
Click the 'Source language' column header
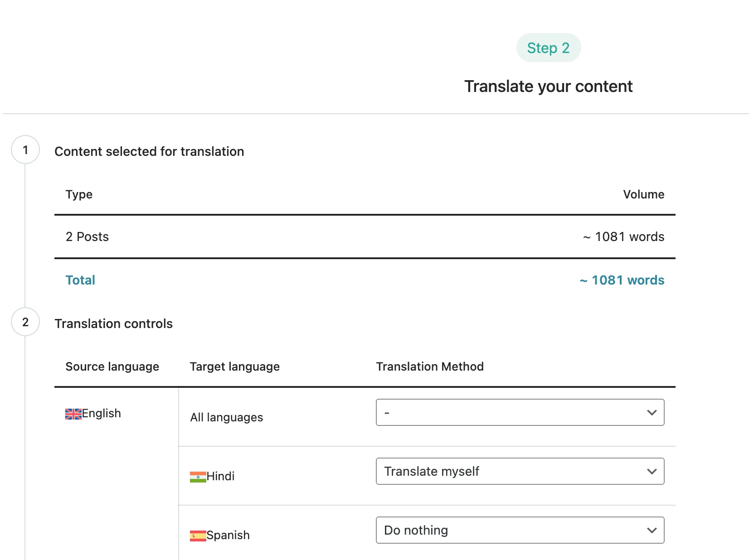[112, 367]
